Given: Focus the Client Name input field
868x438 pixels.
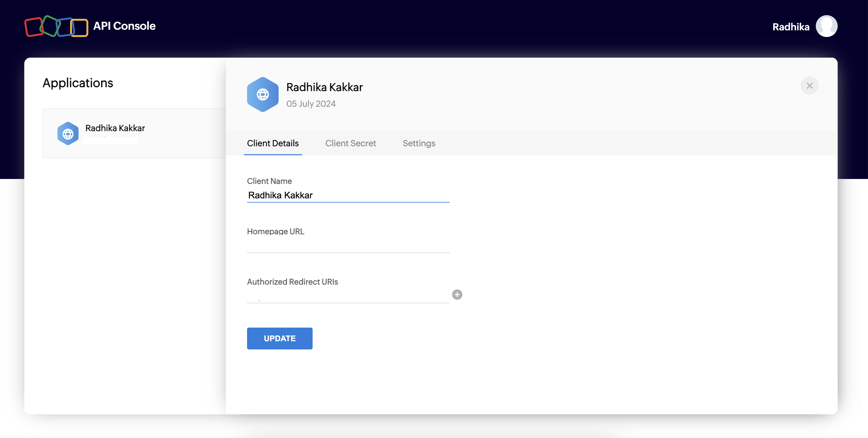Looking at the screenshot, I should tap(348, 195).
